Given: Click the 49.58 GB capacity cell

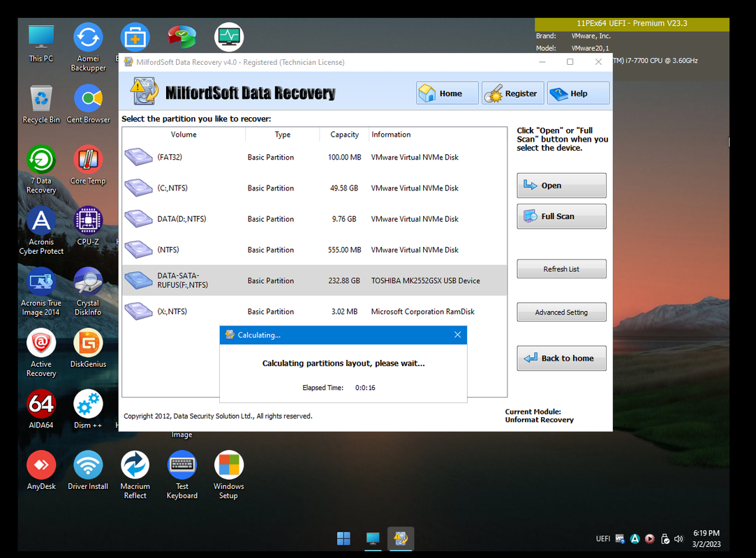Looking at the screenshot, I should (x=344, y=188).
